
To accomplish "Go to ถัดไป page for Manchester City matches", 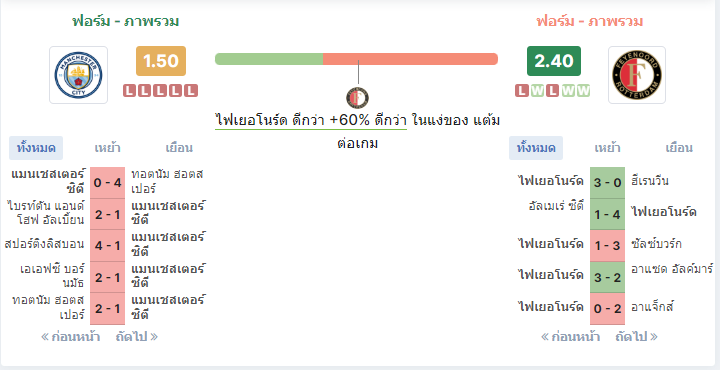I will [137, 337].
